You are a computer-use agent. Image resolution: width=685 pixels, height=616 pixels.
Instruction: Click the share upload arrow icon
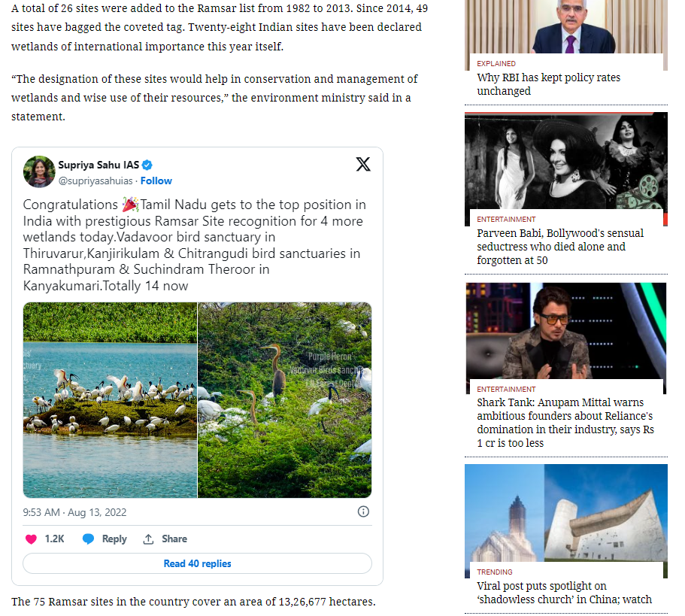(149, 539)
